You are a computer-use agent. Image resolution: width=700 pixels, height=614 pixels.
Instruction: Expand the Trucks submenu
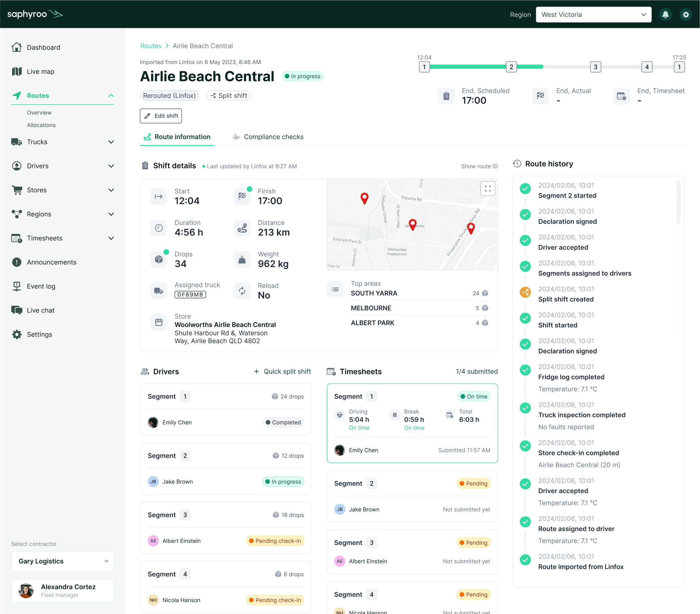(111, 142)
